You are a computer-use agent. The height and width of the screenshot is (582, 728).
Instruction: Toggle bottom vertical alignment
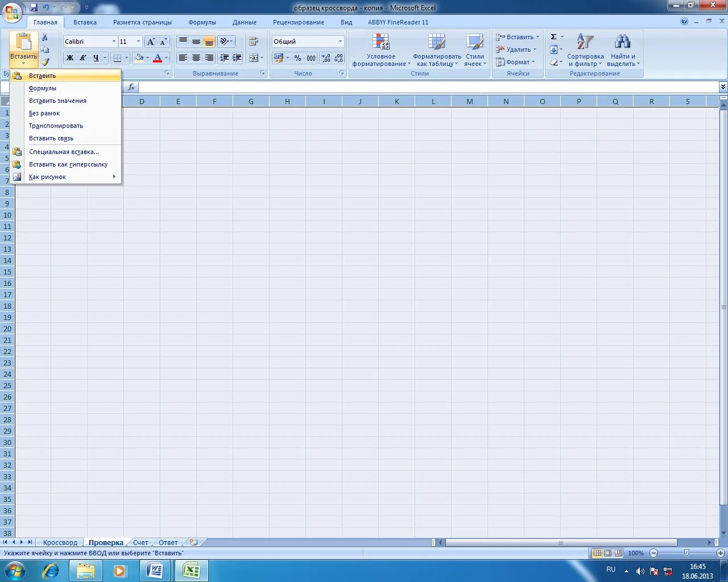pyautogui.click(x=209, y=41)
